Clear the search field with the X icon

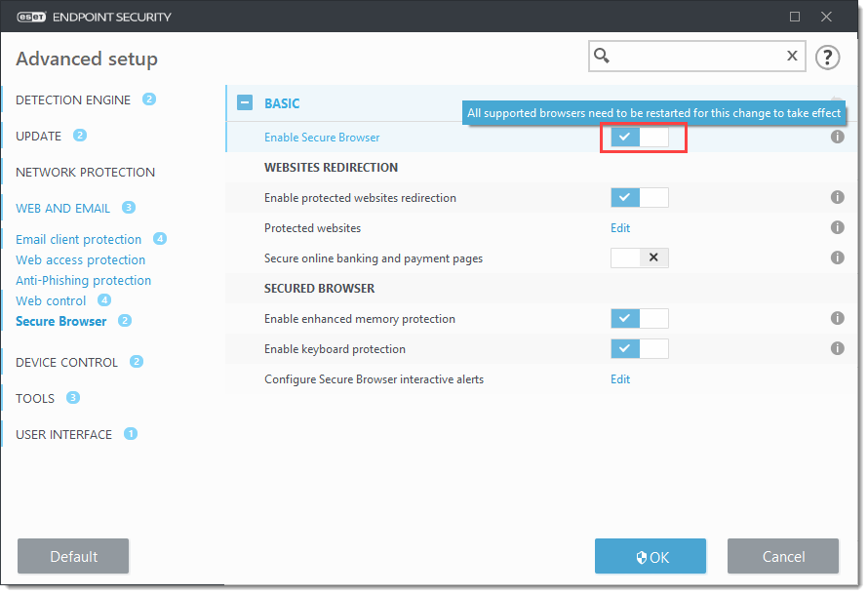point(792,56)
